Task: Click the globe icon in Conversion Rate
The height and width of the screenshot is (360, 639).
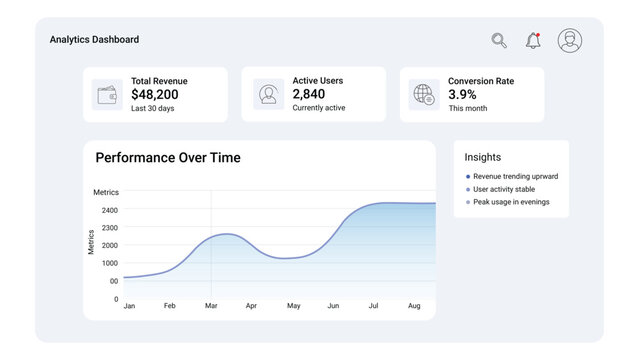Action: click(424, 94)
